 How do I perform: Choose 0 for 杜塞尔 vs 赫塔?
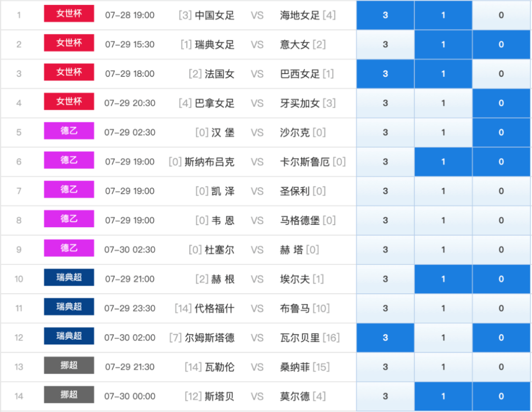click(x=501, y=250)
